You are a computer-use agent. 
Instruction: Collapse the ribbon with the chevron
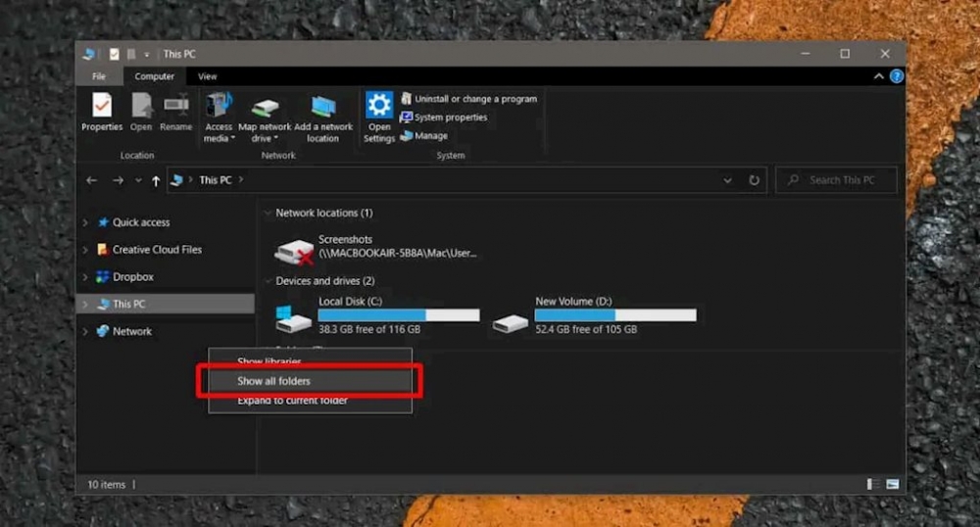[879, 76]
